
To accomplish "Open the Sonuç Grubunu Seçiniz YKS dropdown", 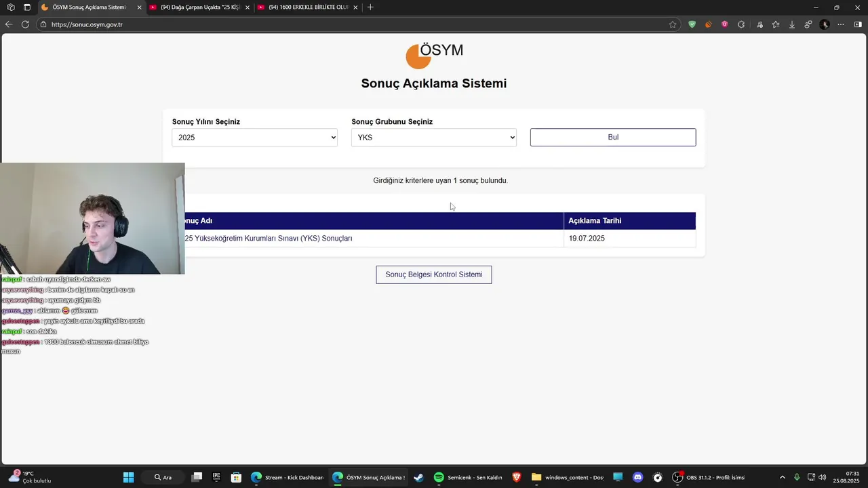I will [434, 138].
